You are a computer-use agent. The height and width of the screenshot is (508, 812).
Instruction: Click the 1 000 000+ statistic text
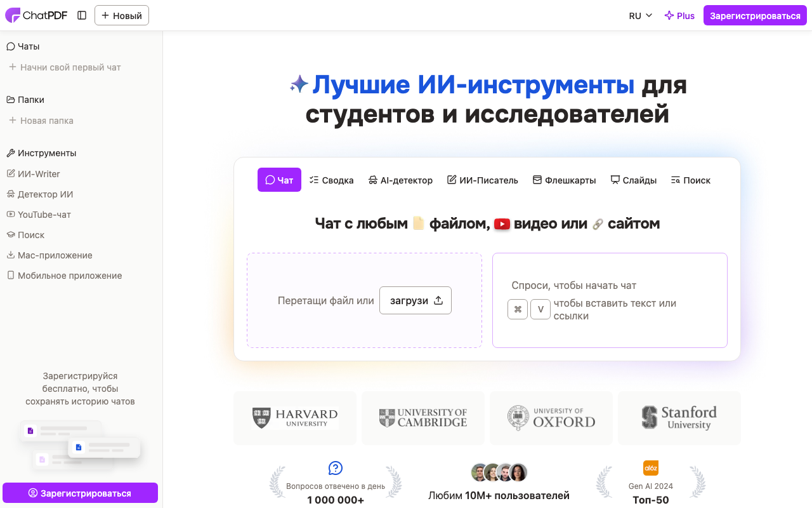tap(336, 500)
